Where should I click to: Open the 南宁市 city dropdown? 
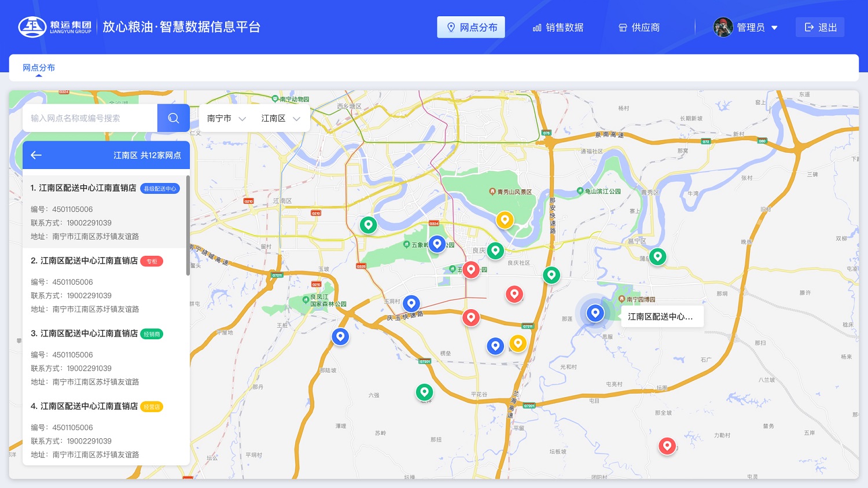pos(226,118)
